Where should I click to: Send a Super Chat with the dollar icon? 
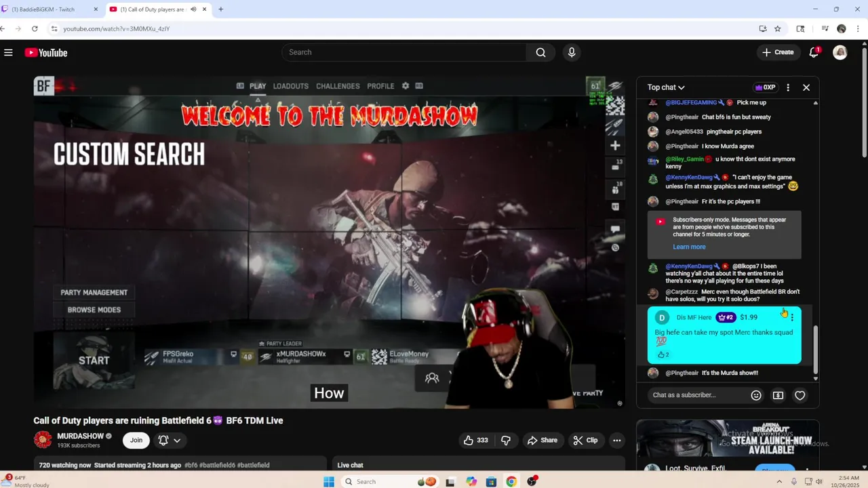[x=778, y=395]
